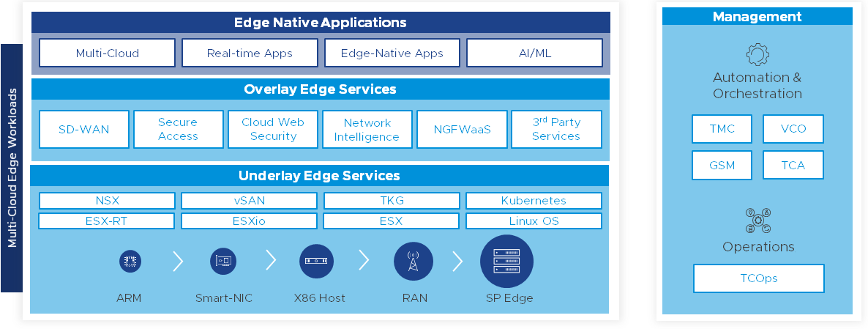Click the RAN label text
Viewport: 868px width, 329px height.
coord(415,298)
